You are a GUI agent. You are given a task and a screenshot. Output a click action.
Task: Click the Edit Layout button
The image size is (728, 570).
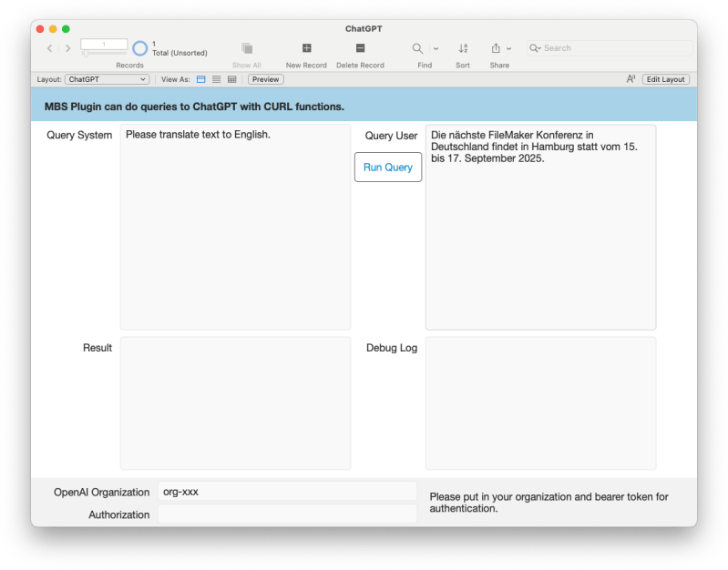[x=666, y=79]
